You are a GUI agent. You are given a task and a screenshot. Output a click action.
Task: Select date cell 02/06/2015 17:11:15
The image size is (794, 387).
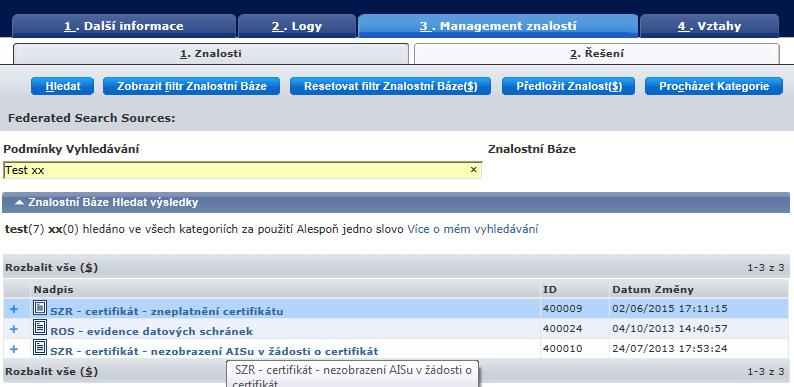(x=669, y=308)
